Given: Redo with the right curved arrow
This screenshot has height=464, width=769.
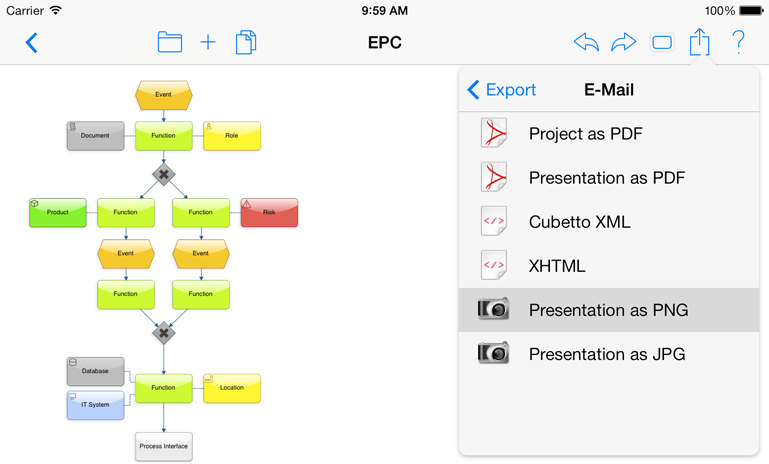Looking at the screenshot, I should [623, 42].
